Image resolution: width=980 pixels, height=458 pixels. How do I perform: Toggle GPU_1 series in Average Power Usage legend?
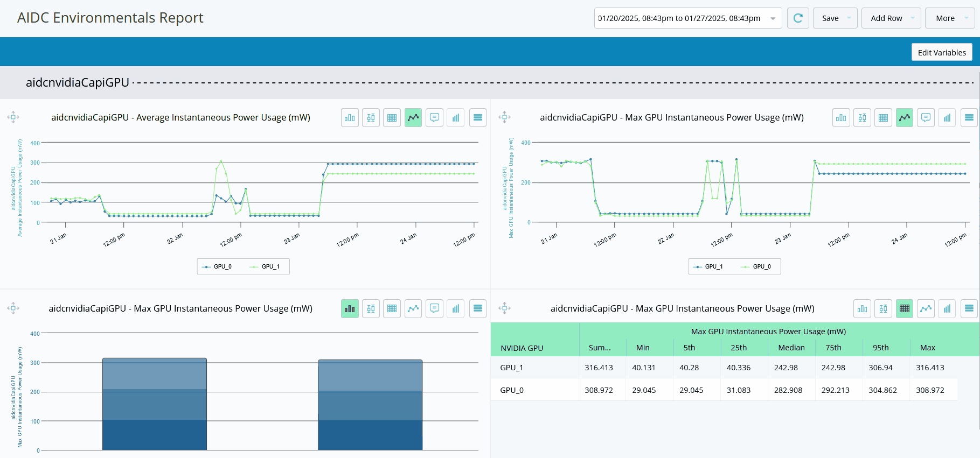click(265, 267)
